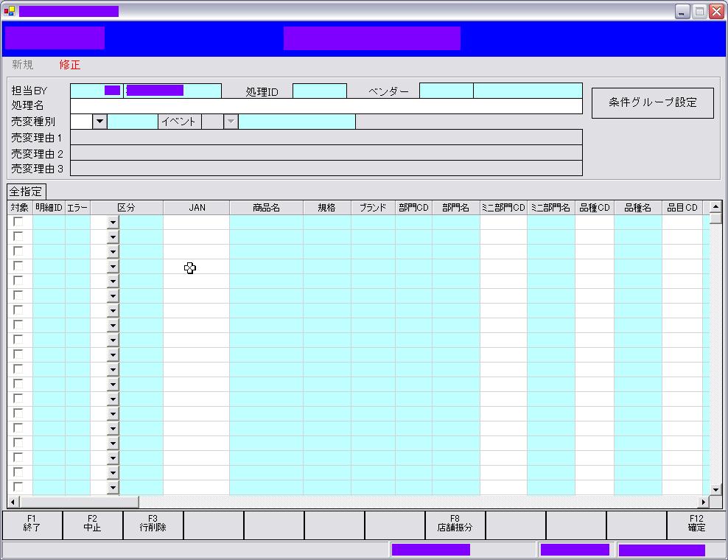Check the fourth row 対象 checkbox

[18, 266]
